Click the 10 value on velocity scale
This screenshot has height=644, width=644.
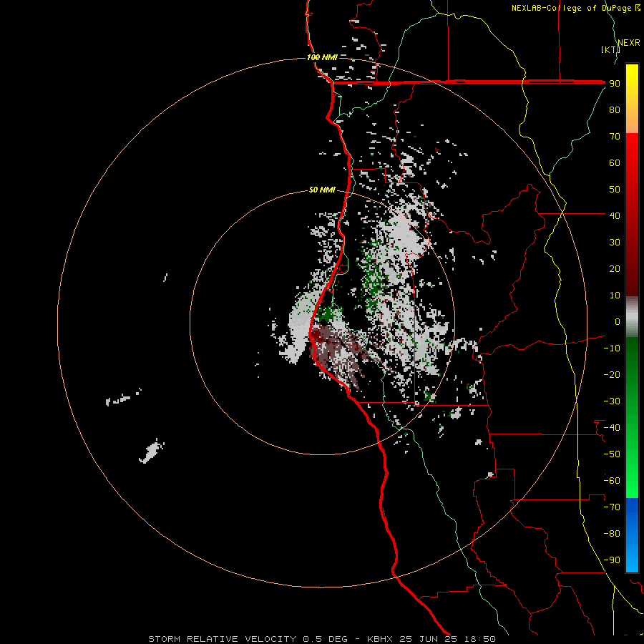tap(615, 296)
